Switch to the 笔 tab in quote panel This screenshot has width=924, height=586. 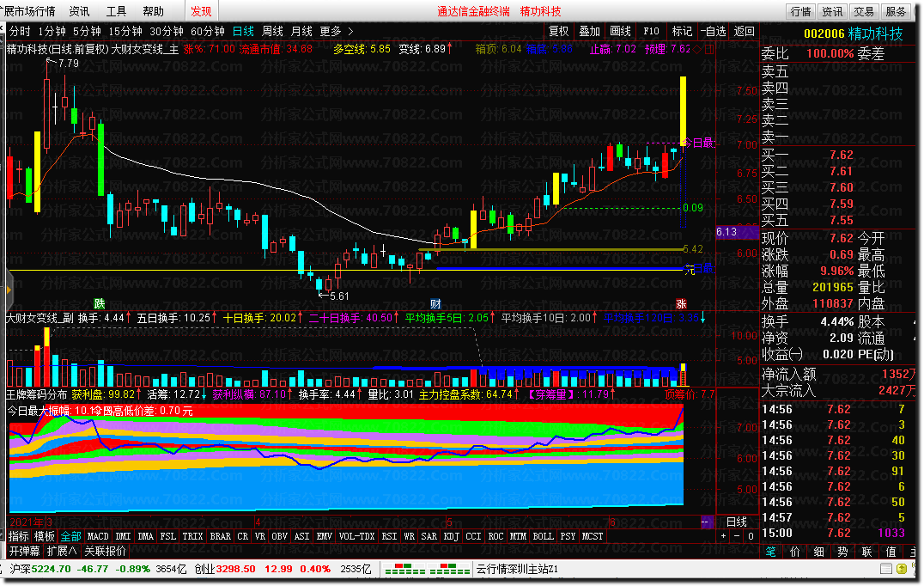click(770, 552)
